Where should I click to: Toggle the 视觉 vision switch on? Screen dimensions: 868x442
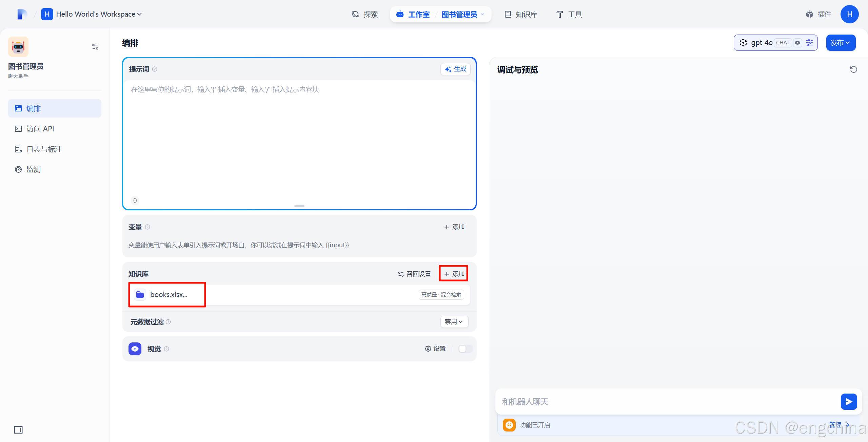pos(465,349)
